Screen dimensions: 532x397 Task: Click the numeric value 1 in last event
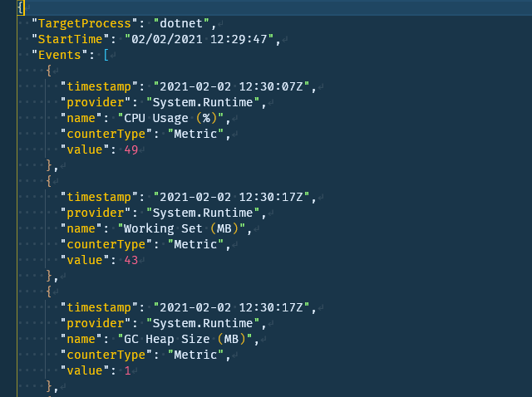pyautogui.click(x=127, y=370)
